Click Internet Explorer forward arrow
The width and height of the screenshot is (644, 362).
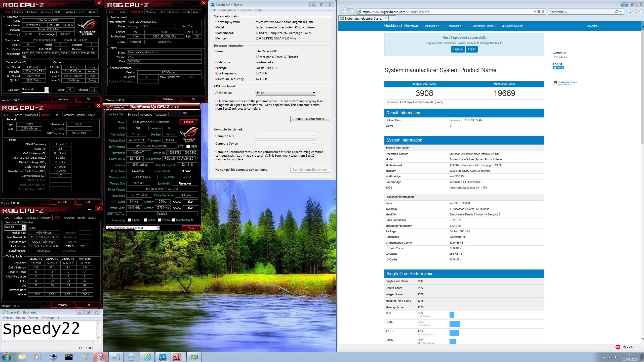tap(352, 12)
